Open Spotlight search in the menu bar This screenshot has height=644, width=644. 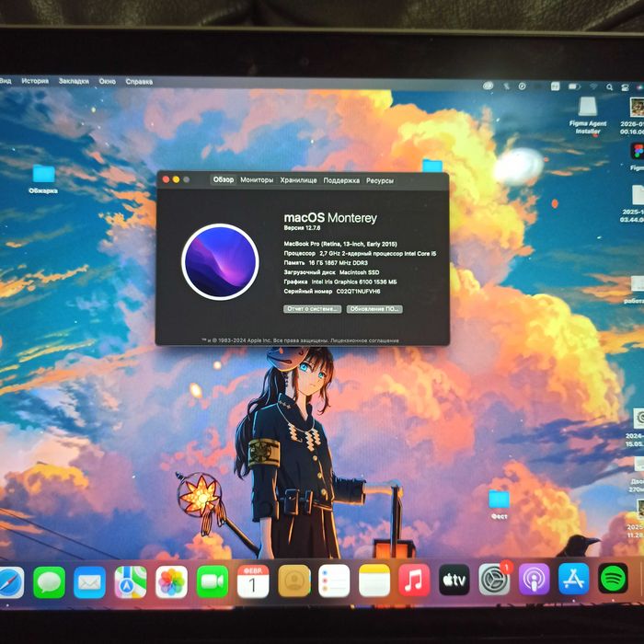(609, 87)
